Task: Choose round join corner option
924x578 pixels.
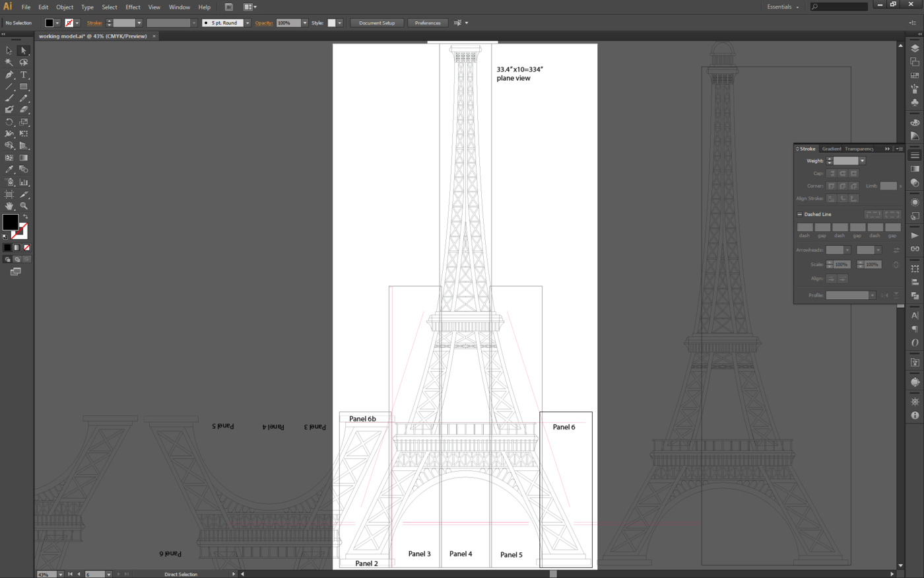Action: coord(843,186)
